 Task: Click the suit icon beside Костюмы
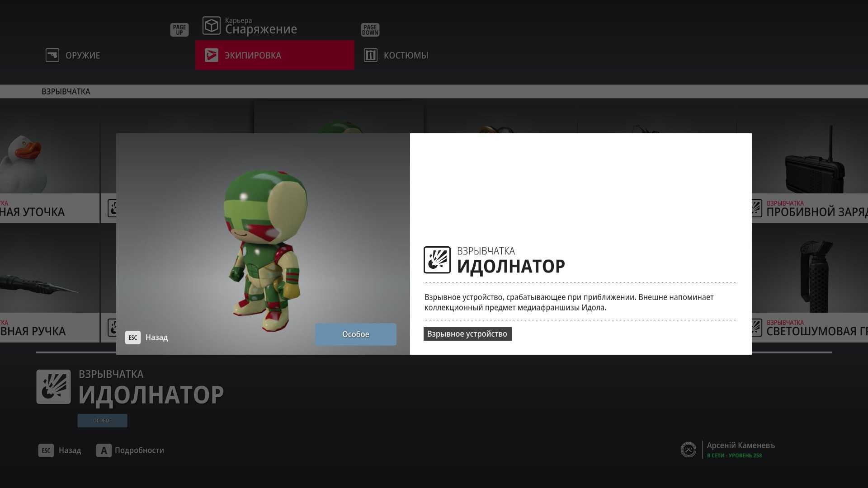[x=370, y=55]
